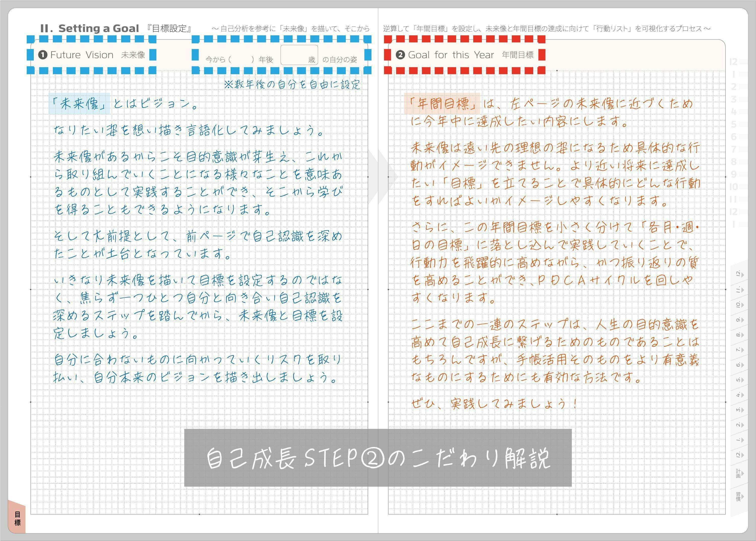This screenshot has width=756, height=541.
Task: Open the month 7 side tab
Action: (x=739, y=350)
